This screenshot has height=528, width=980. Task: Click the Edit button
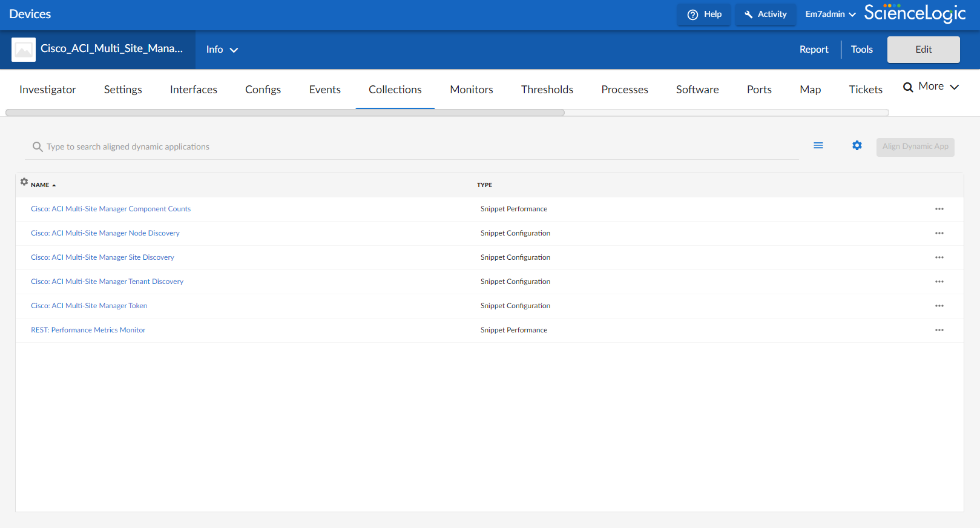(x=923, y=50)
